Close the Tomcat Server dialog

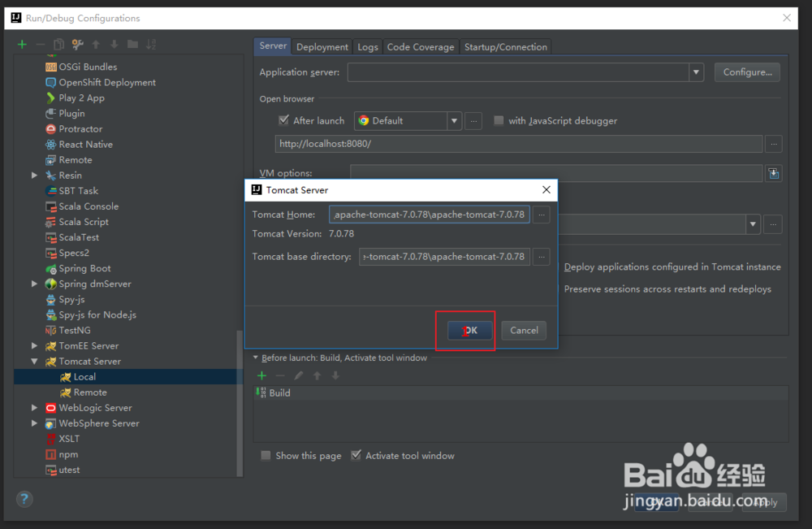546,190
